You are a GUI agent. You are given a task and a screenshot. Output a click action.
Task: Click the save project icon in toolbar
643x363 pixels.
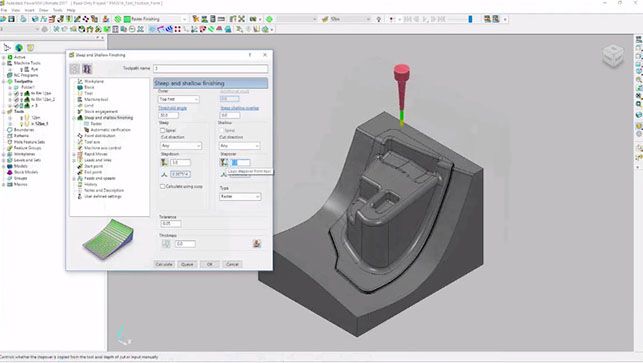pos(11,19)
